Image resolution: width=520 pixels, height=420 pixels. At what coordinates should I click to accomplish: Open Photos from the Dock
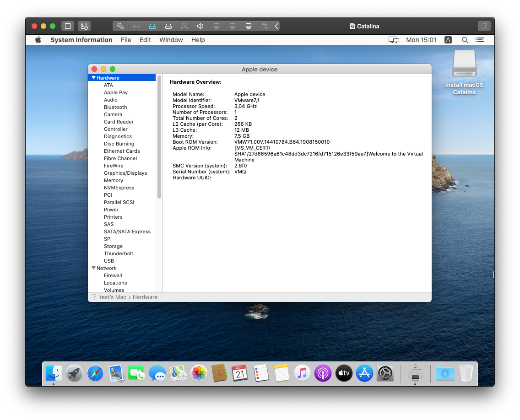point(199,374)
